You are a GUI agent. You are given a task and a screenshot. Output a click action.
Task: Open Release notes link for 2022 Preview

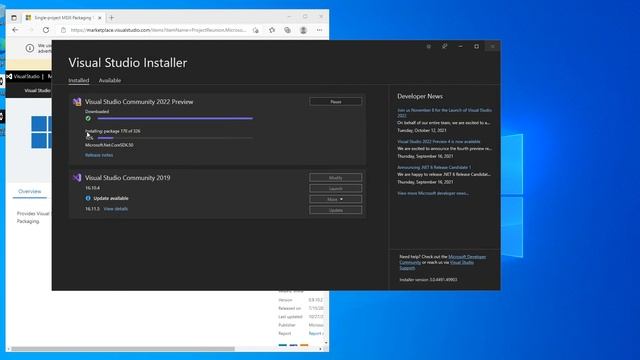(x=99, y=155)
